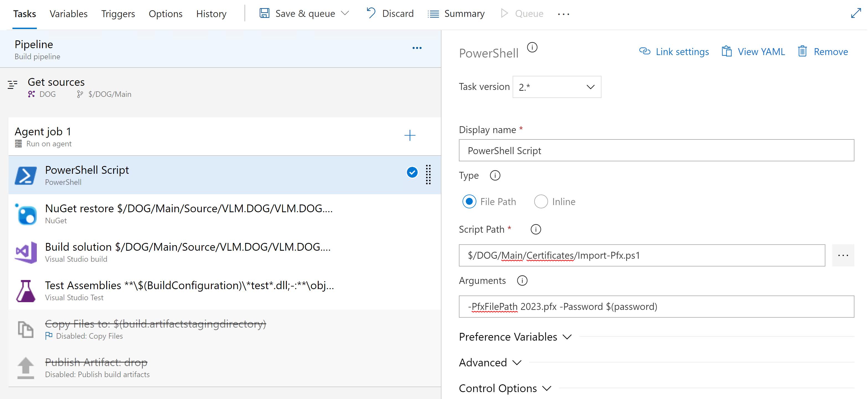Image resolution: width=868 pixels, height=399 pixels.
Task: Click the NuGet restore task icon
Action: pos(26,214)
